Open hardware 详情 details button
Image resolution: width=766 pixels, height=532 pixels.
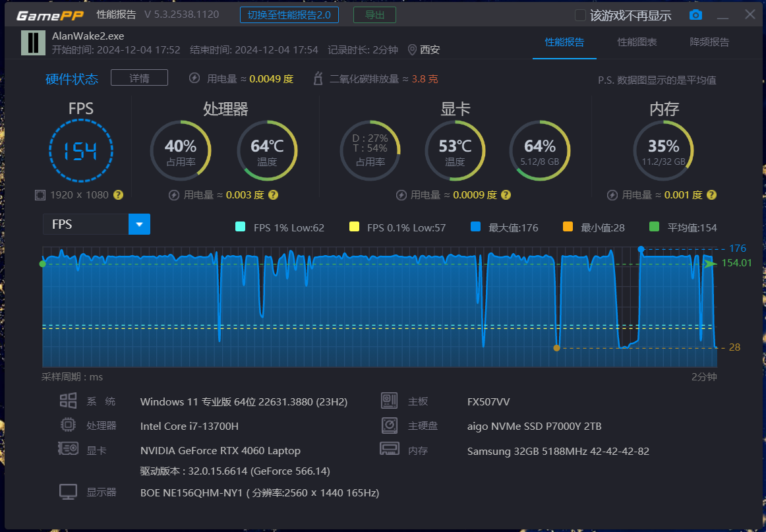pyautogui.click(x=139, y=78)
